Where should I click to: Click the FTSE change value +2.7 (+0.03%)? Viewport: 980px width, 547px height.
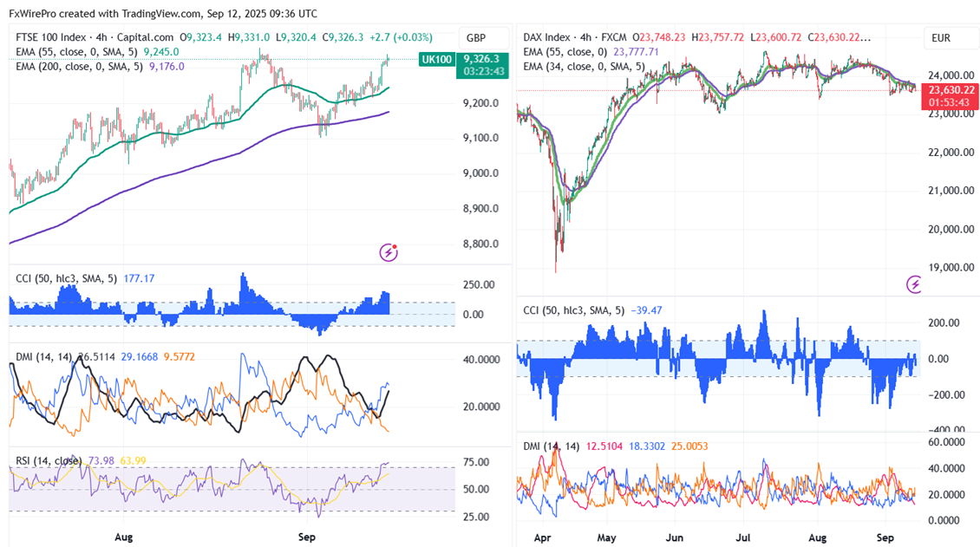tap(401, 37)
